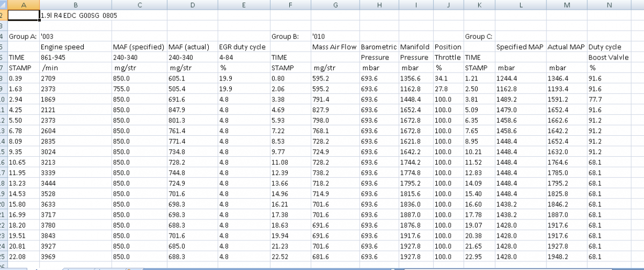Click the 'Mass Air Flow' header cell

pos(335,47)
